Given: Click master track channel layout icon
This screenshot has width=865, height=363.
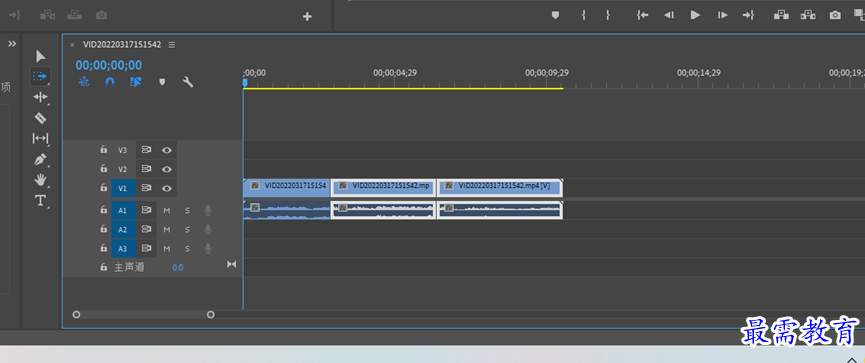Looking at the screenshot, I should pos(232,265).
